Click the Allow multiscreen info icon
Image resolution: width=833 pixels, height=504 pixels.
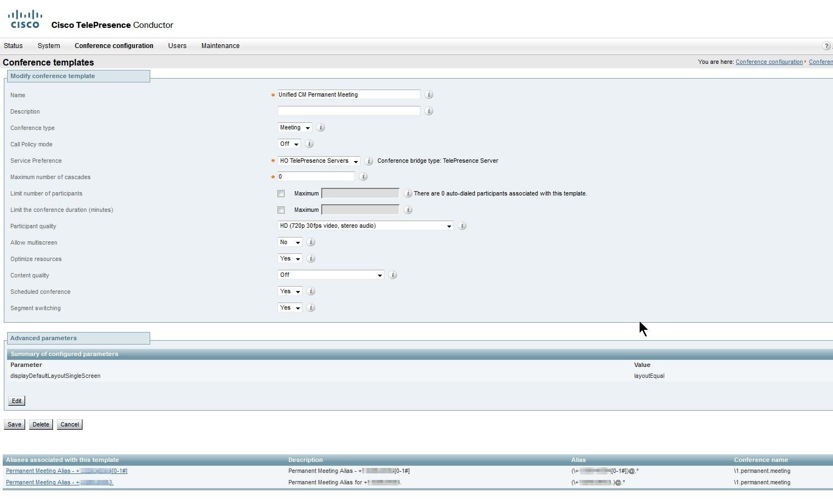311,242
